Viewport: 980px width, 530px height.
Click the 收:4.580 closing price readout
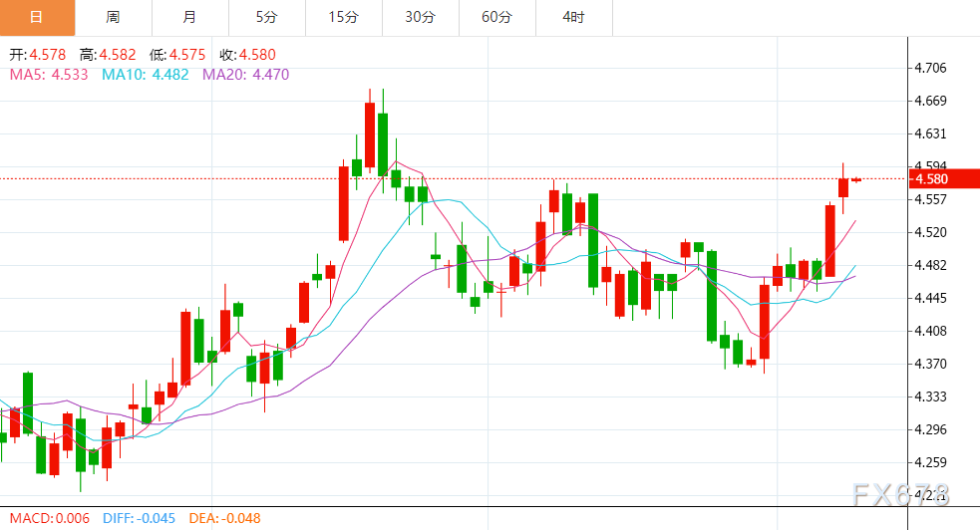(247, 55)
